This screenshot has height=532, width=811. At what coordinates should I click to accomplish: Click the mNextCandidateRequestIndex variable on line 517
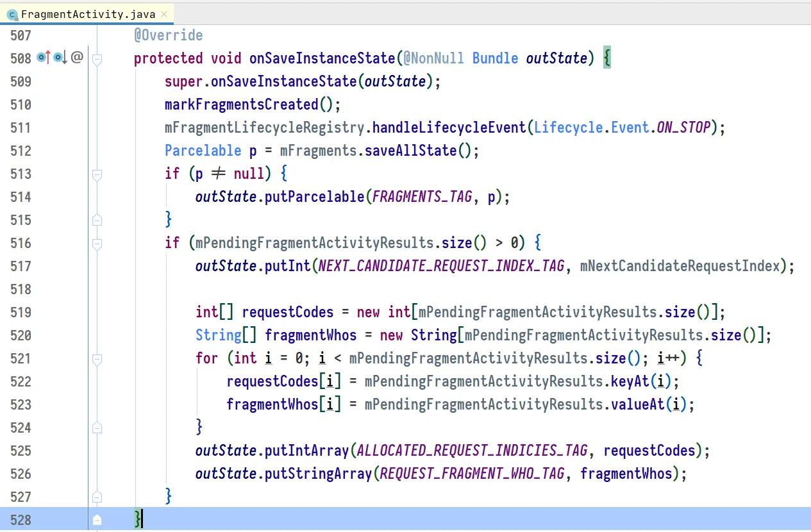[680, 266]
